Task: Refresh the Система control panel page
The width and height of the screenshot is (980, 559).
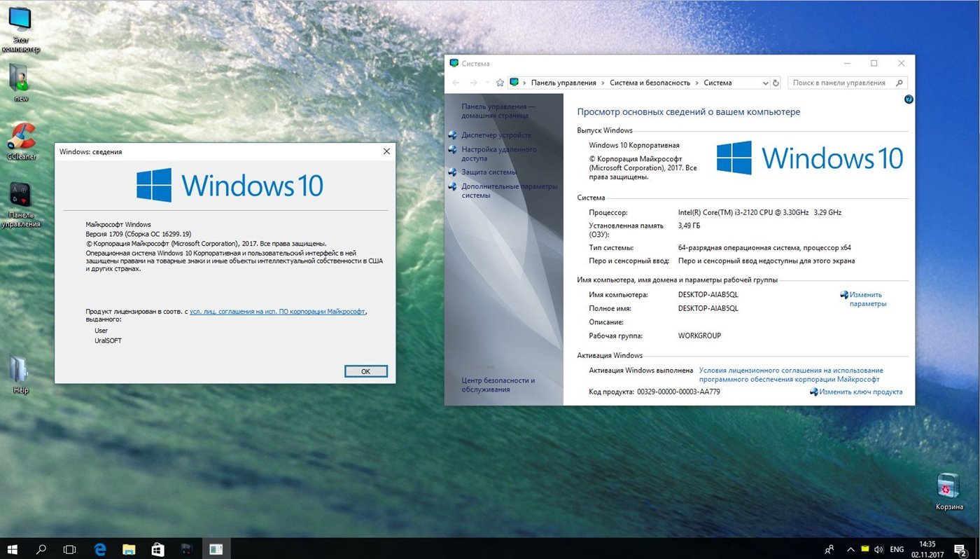Action: 776,83
